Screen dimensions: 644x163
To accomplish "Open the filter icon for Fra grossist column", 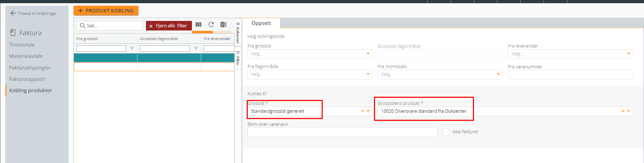I will pyautogui.click(x=132, y=49).
